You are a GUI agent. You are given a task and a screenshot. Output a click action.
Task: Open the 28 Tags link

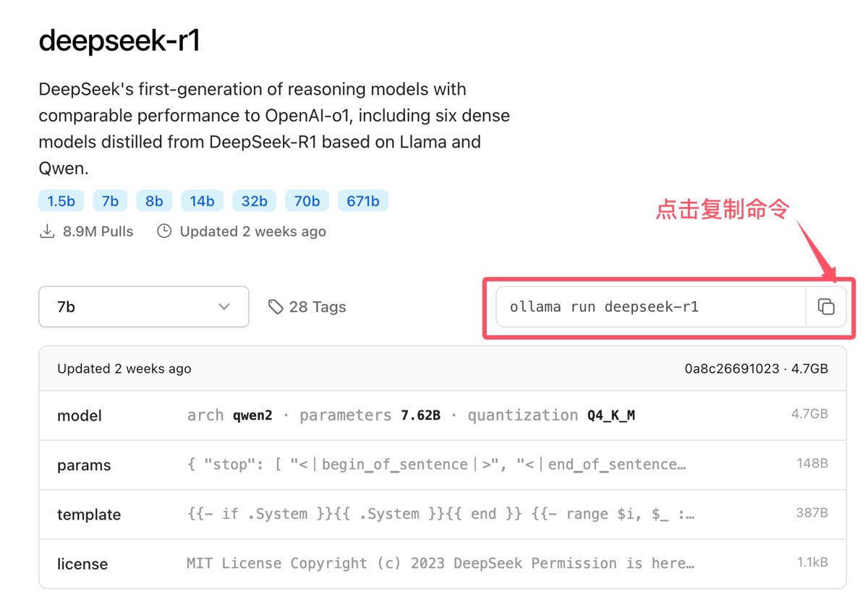coord(317,307)
